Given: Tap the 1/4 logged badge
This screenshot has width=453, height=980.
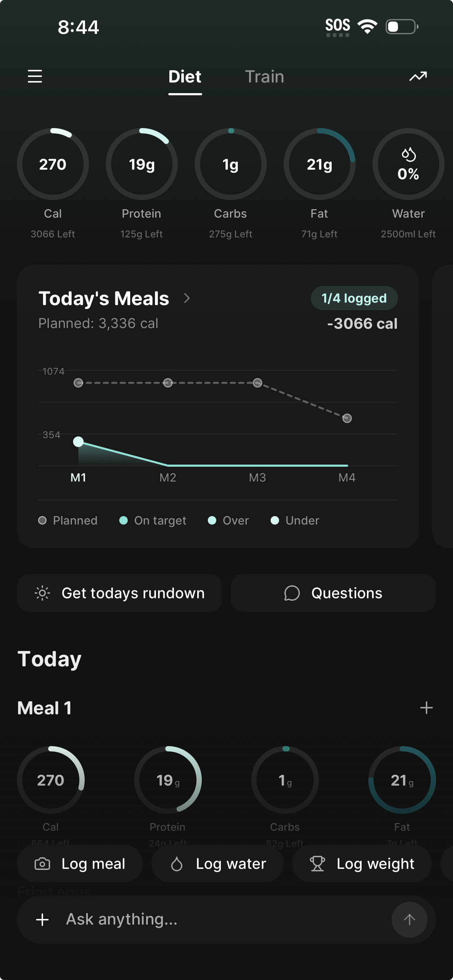Looking at the screenshot, I should tap(354, 298).
